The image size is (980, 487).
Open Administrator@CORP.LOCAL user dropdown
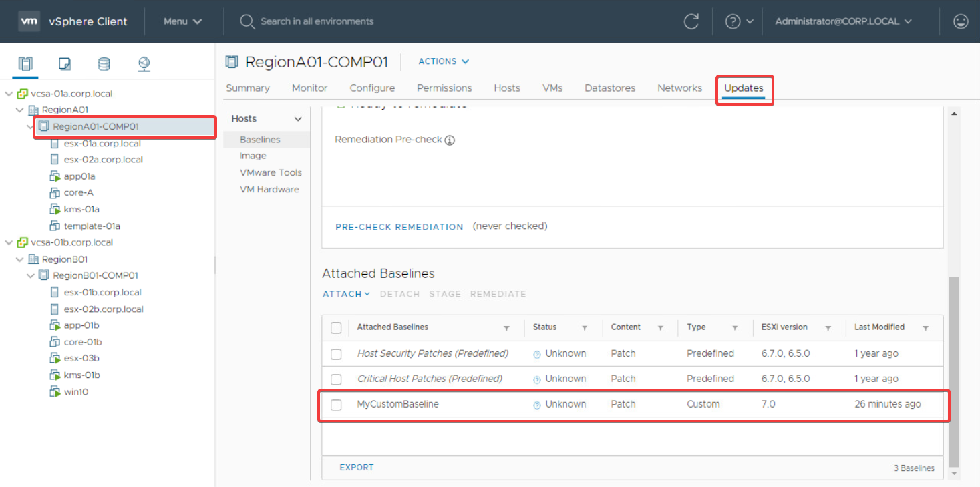click(843, 21)
